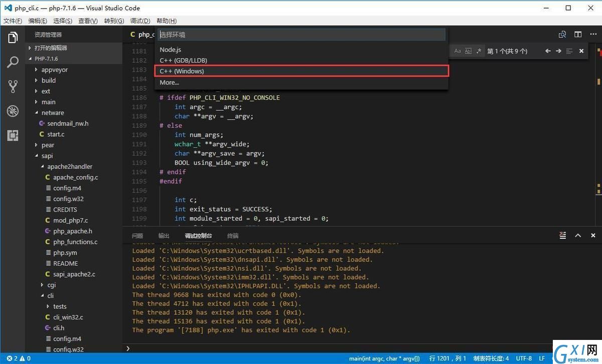Click the debug console input prompt
This screenshot has width=602, height=364.
point(361,348)
